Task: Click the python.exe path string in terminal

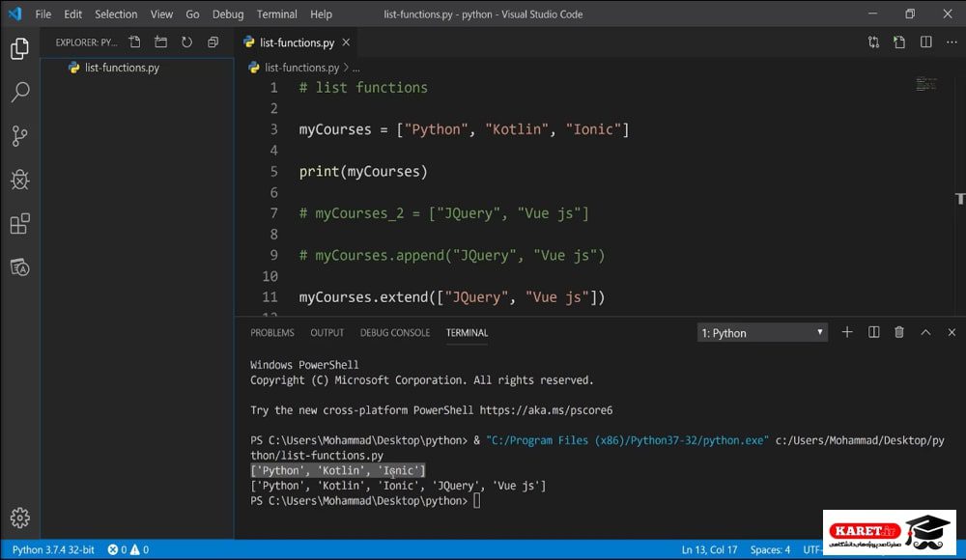Action: click(x=627, y=440)
